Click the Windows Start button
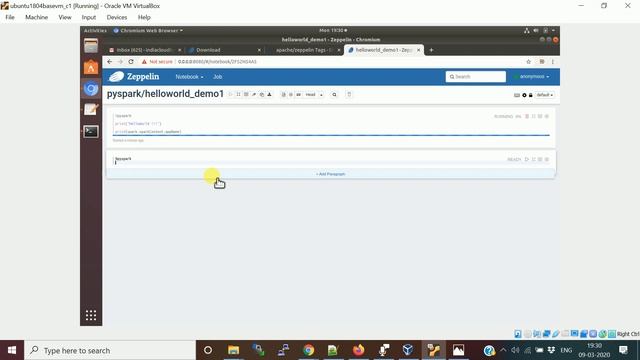 click(x=12, y=350)
